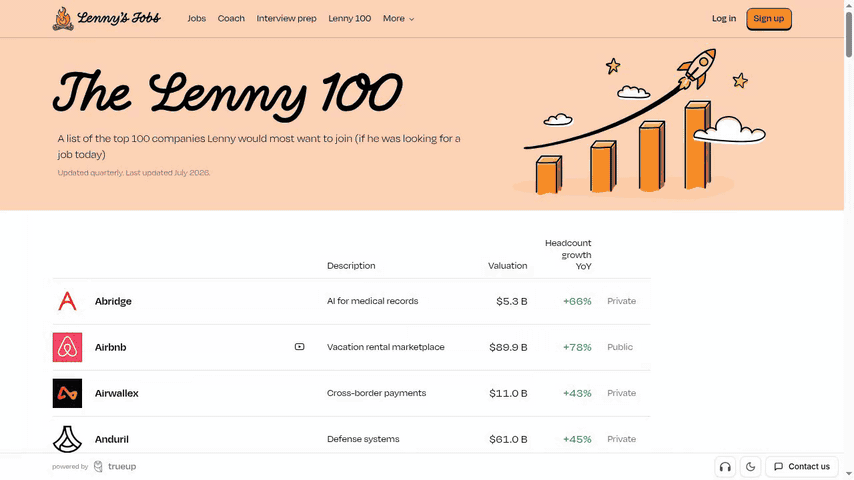Viewport: 854px width, 480px height.
Task: Click the trueup logo in footer
Action: pos(115,466)
